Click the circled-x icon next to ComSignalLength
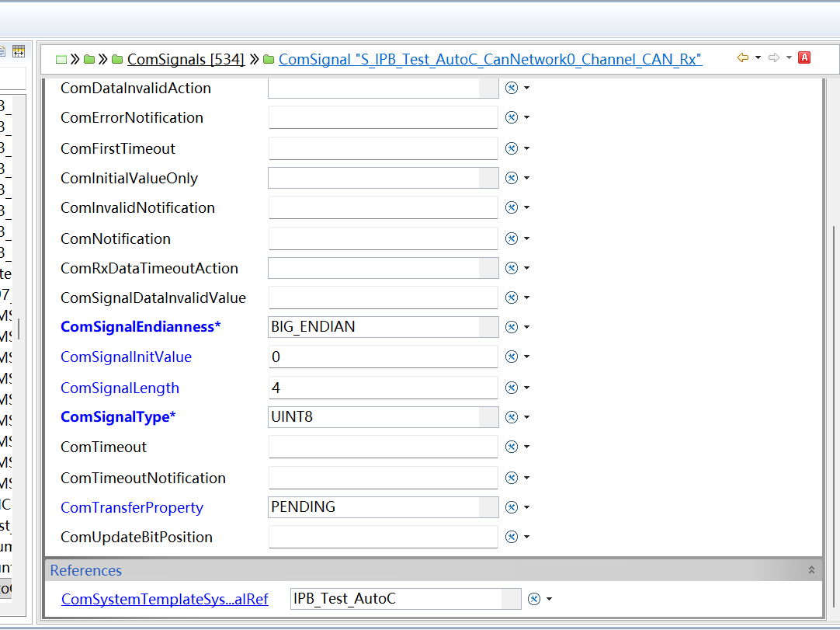Image resolution: width=840 pixels, height=630 pixels. click(x=512, y=388)
